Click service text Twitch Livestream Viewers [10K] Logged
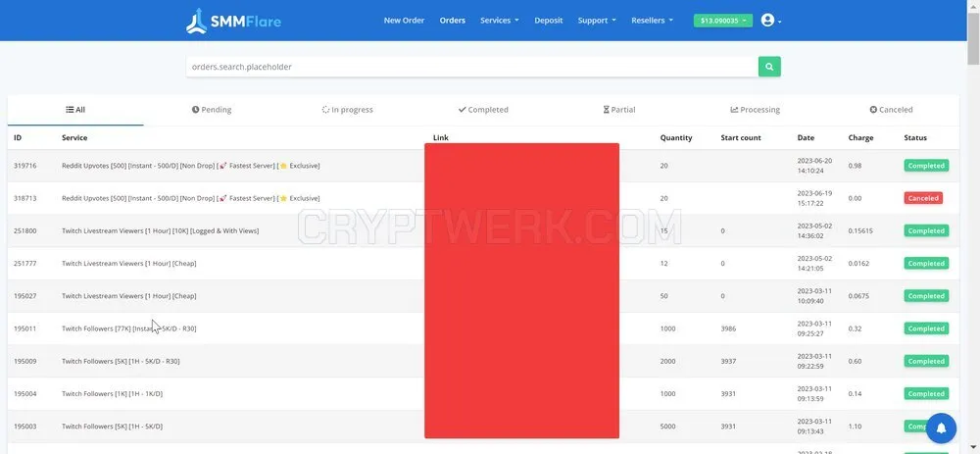 coord(160,230)
